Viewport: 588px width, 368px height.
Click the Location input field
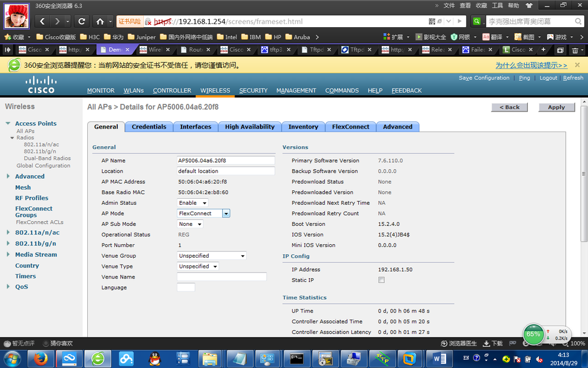pos(226,171)
